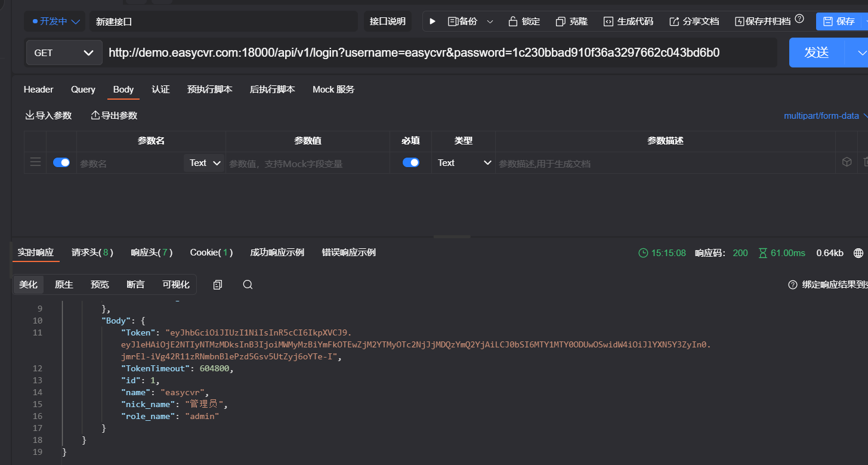Switch to 断言 assertion view
Screen dimensions: 868x465
(x=135, y=285)
